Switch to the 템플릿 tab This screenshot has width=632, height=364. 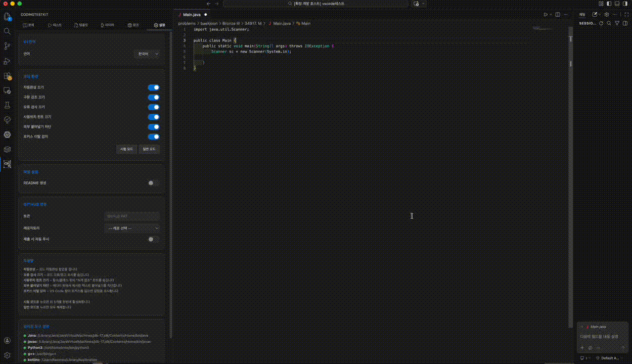tap(81, 25)
